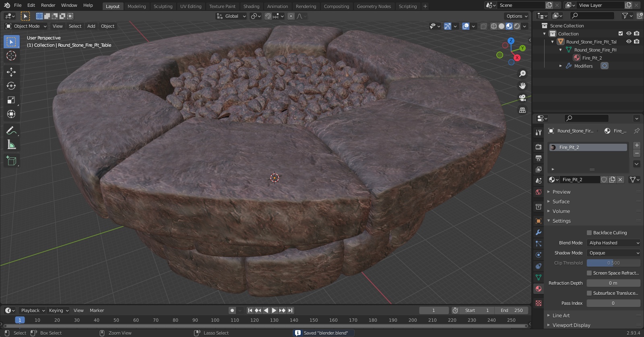
Task: Click the End frame 250 field
Action: point(512,310)
